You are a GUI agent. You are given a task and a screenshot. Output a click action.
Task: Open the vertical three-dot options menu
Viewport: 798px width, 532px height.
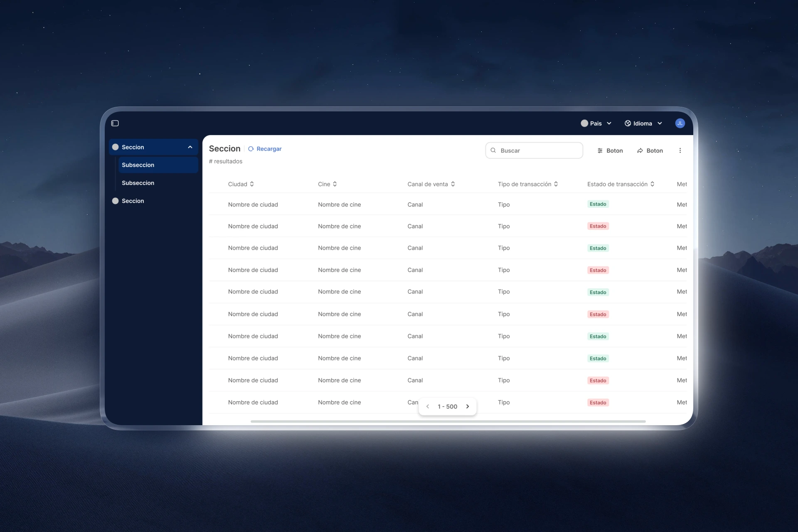[680, 150]
